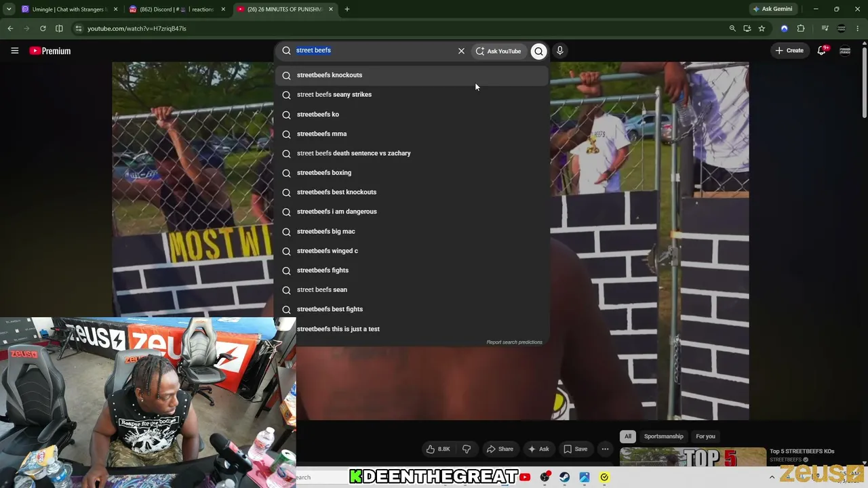
Task: Share the video
Action: point(500,449)
